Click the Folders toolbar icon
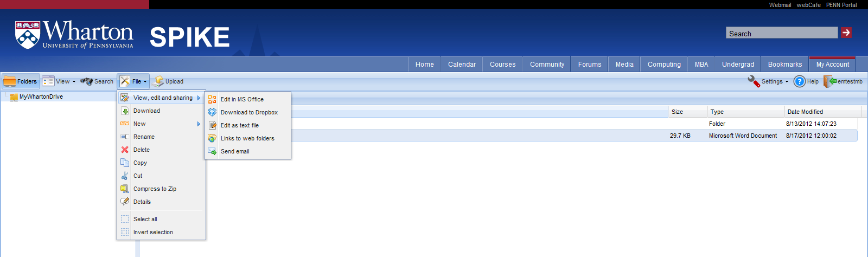Viewport: 868px width, 257px height. click(10, 81)
